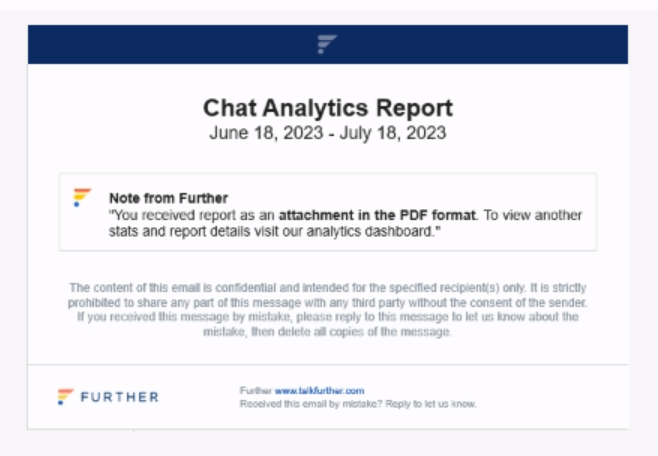This screenshot has height=456, width=658.
Task: Open the www.talkfurther.com link
Action: pos(319,391)
